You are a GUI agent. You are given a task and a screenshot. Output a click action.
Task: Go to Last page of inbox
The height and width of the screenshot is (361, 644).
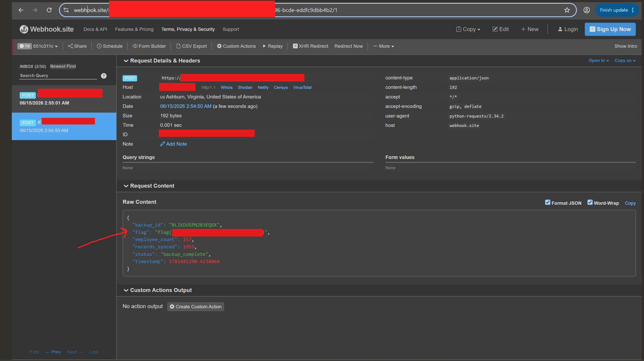94,352
